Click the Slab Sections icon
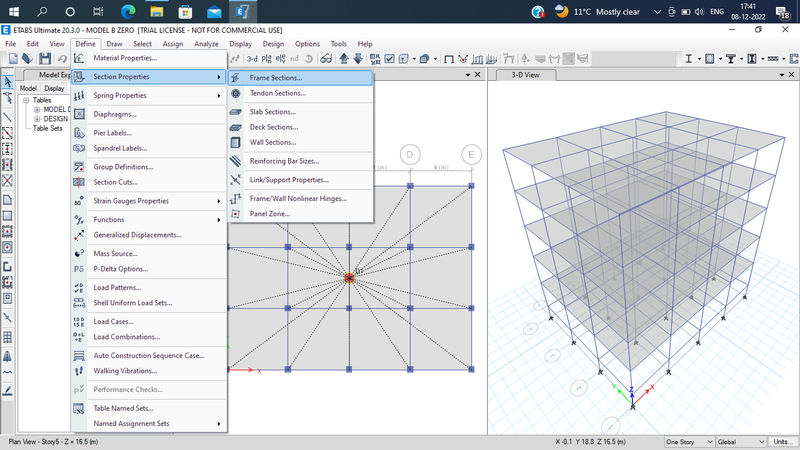The image size is (800, 450). 235,112
